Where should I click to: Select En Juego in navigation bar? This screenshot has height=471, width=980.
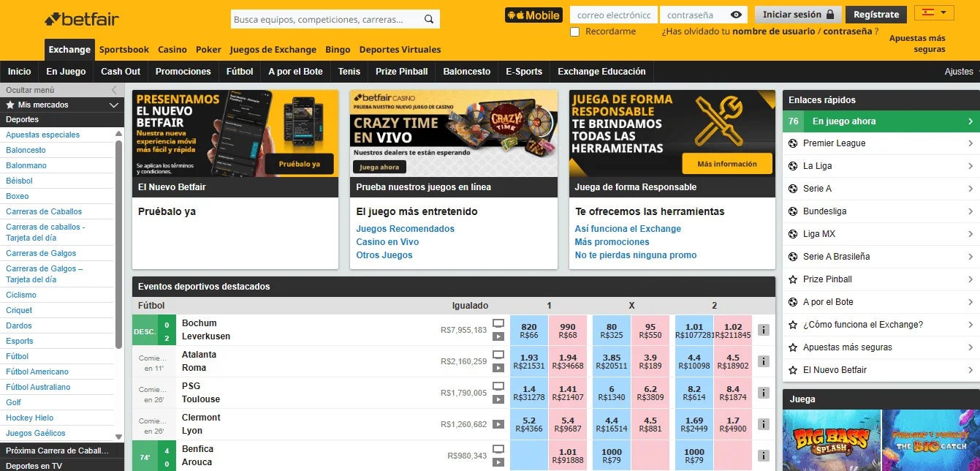tap(66, 72)
